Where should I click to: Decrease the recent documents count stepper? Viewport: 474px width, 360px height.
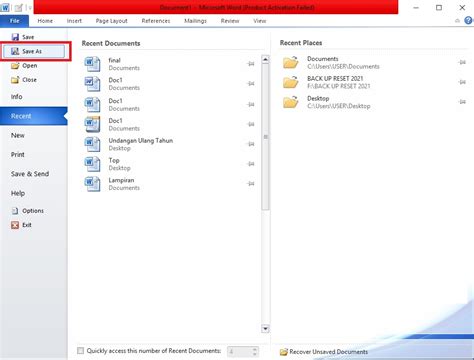255,354
